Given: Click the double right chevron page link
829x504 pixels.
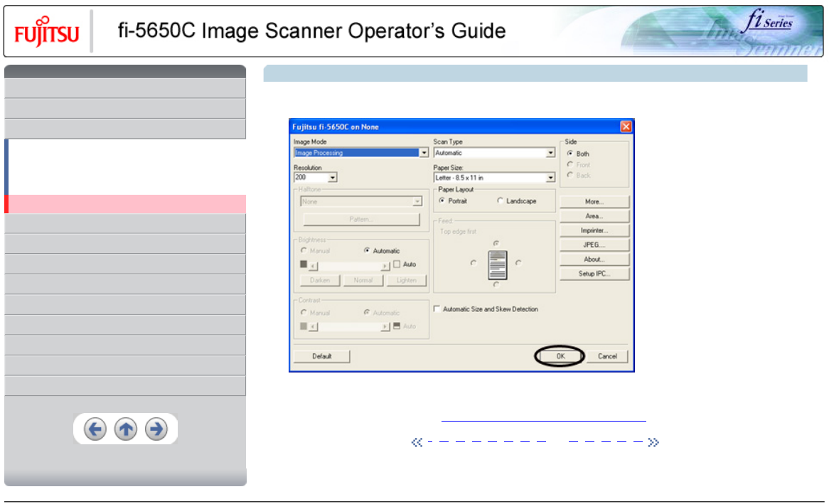Looking at the screenshot, I should 653,442.
